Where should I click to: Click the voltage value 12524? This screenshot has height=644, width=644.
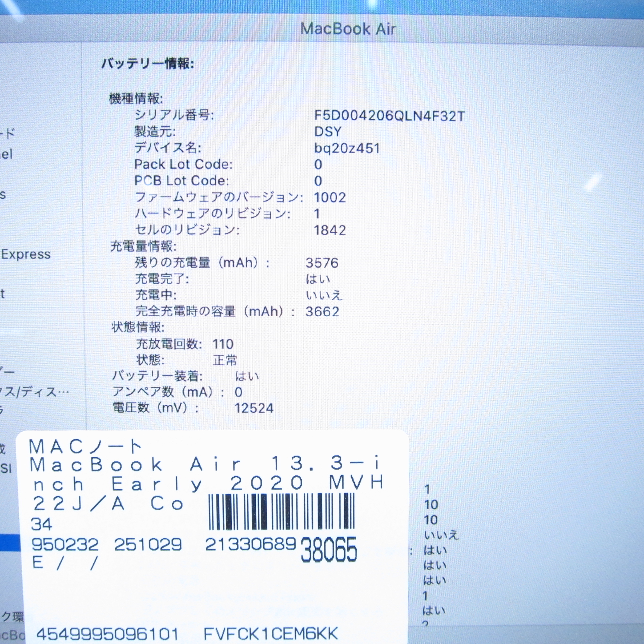(254, 408)
